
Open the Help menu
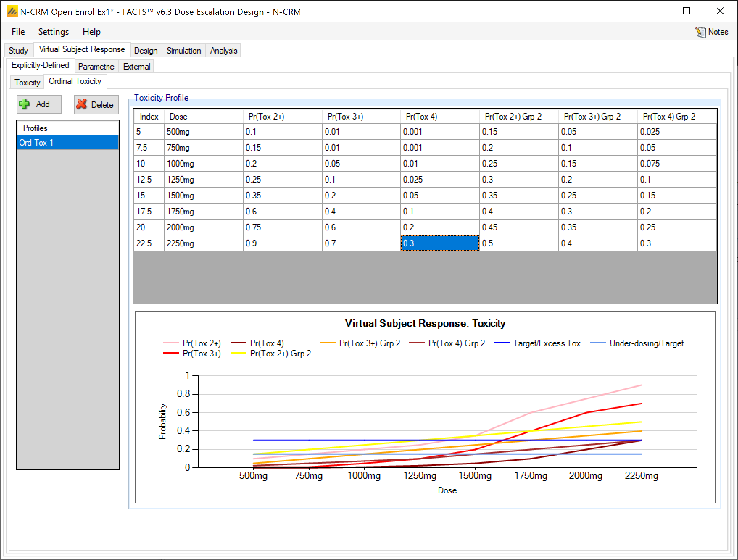[x=91, y=32]
